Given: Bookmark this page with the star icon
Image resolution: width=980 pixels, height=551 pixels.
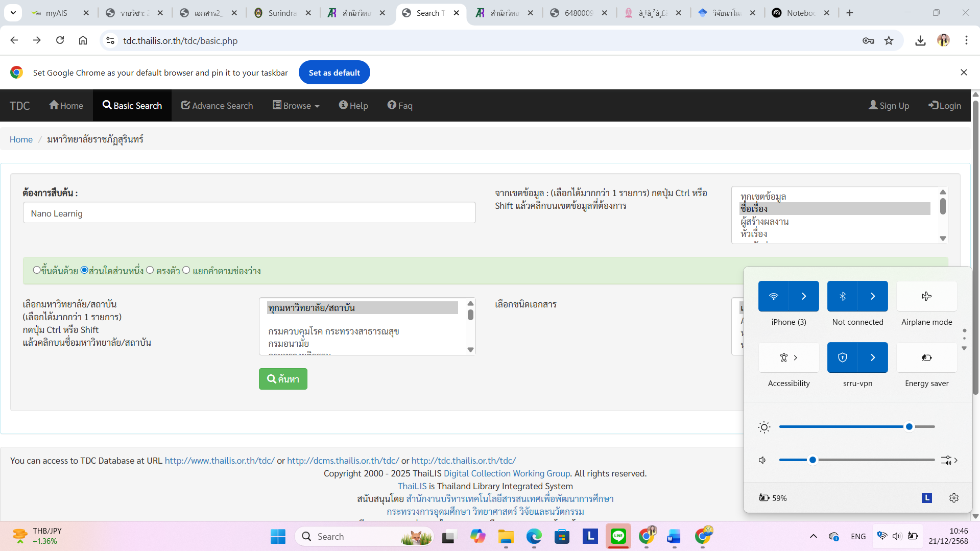Looking at the screenshot, I should pos(889,41).
